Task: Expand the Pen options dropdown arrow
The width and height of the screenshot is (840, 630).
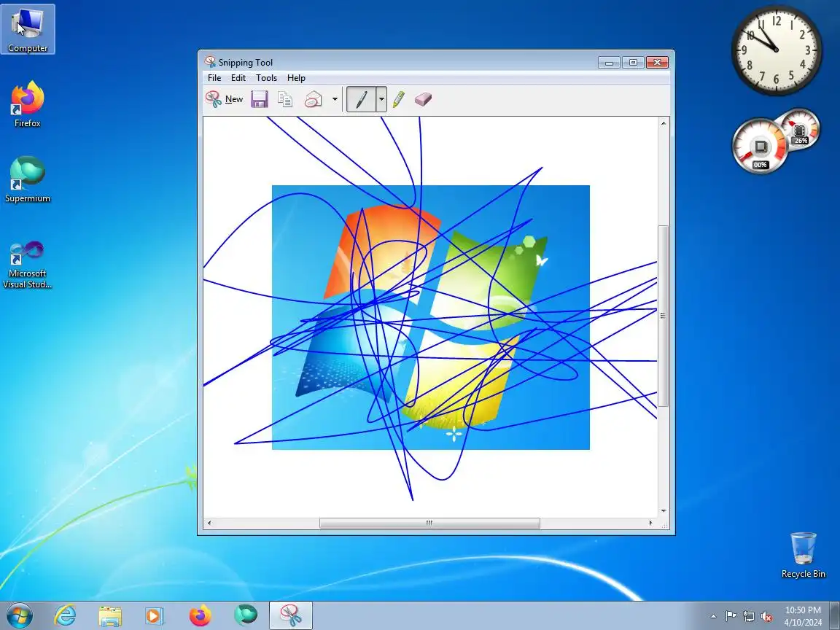Action: [x=381, y=99]
